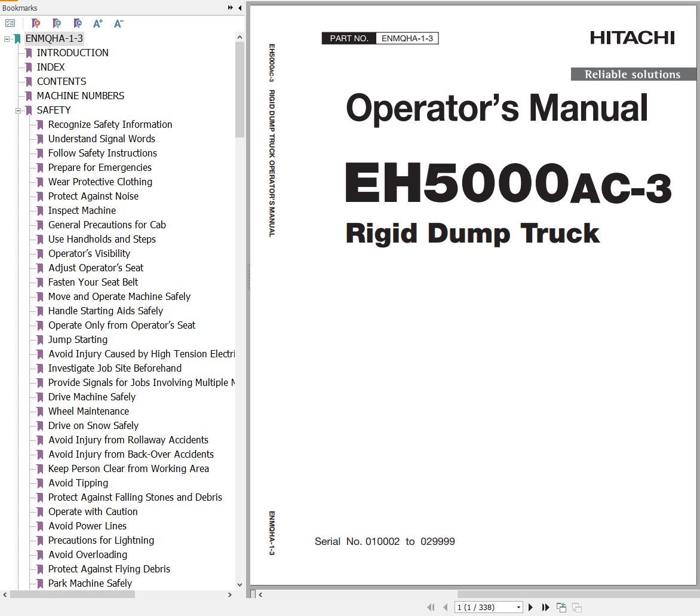Image resolution: width=700 pixels, height=616 pixels.
Task: Go to Park Machine Safely bookmark
Action: [x=90, y=583]
